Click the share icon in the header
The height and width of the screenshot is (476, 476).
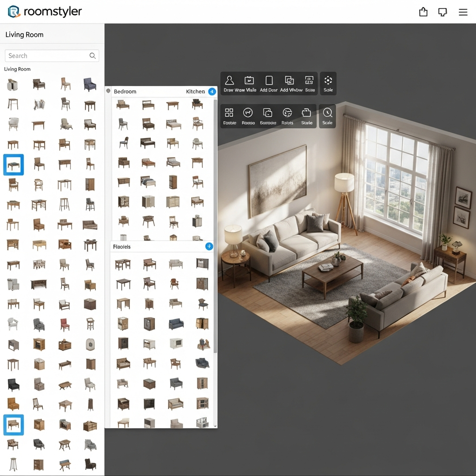tap(423, 12)
